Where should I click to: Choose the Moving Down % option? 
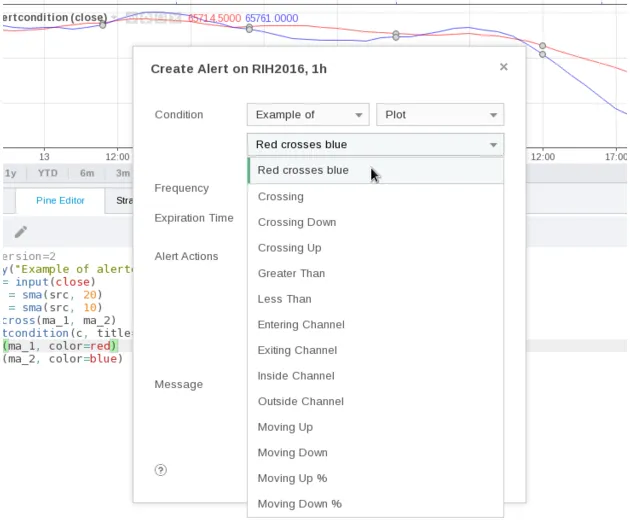click(x=299, y=504)
